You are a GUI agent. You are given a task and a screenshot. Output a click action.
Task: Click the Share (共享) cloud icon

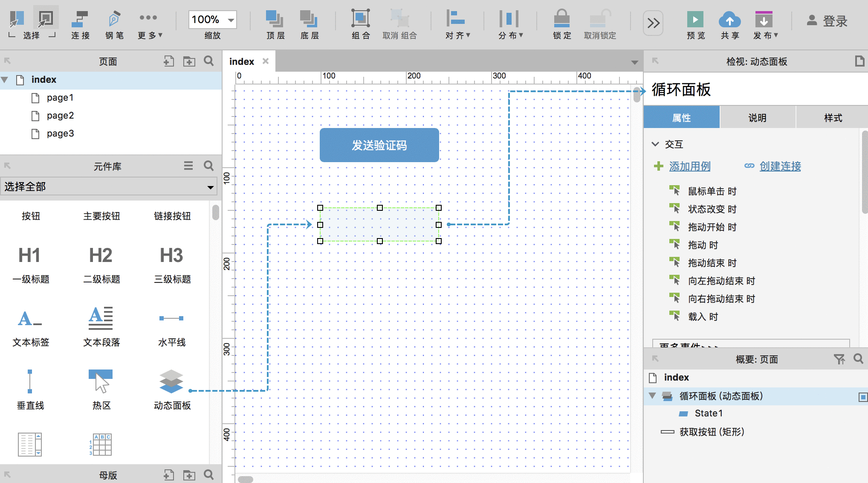tap(729, 20)
